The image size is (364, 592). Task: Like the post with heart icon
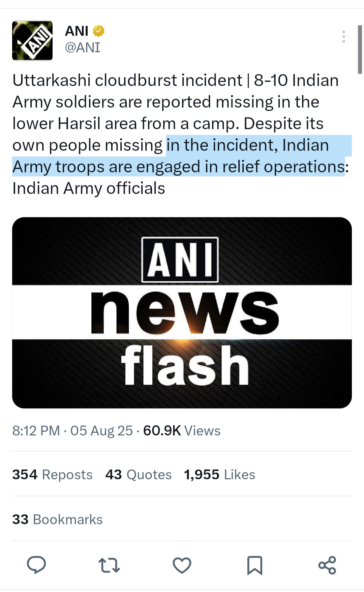click(x=182, y=565)
